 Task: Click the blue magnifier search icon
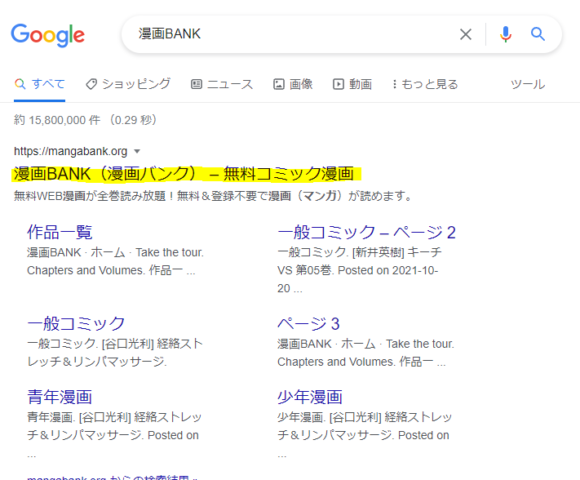pos(537,34)
